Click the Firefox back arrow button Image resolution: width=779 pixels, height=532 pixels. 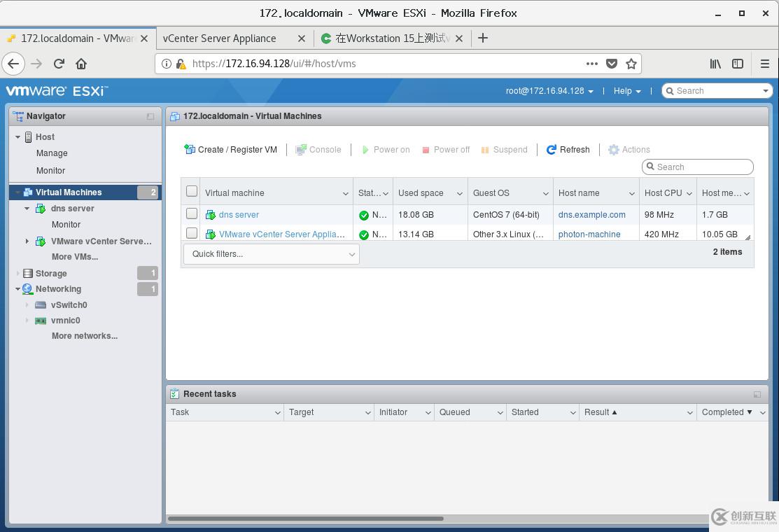click(x=13, y=64)
